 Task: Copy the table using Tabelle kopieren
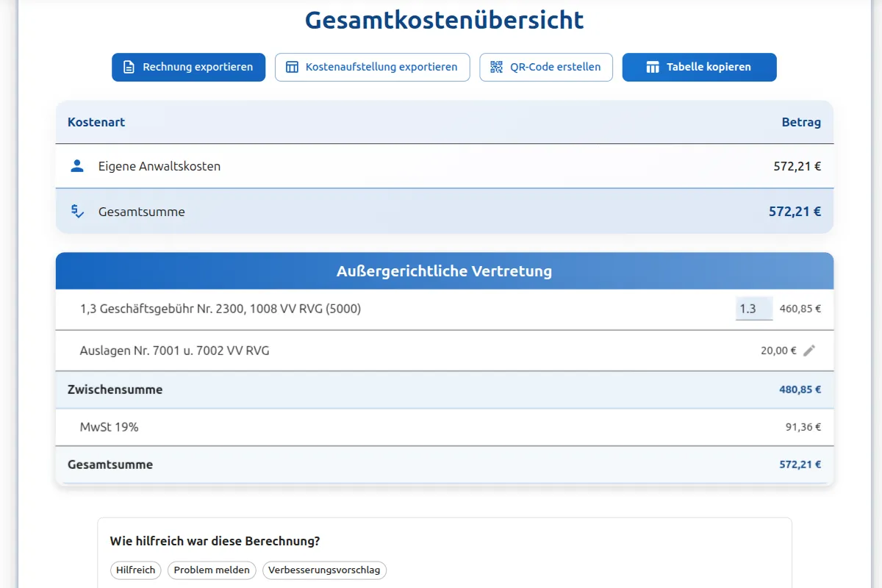tap(699, 67)
